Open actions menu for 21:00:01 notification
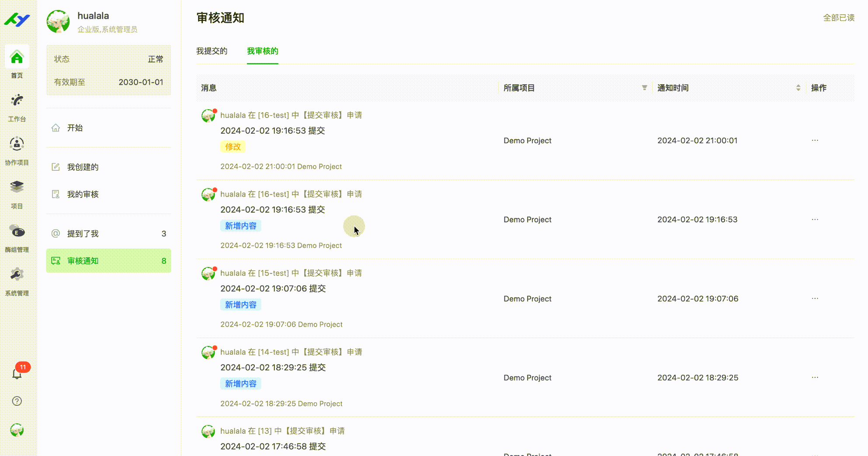The image size is (868, 456). (815, 141)
